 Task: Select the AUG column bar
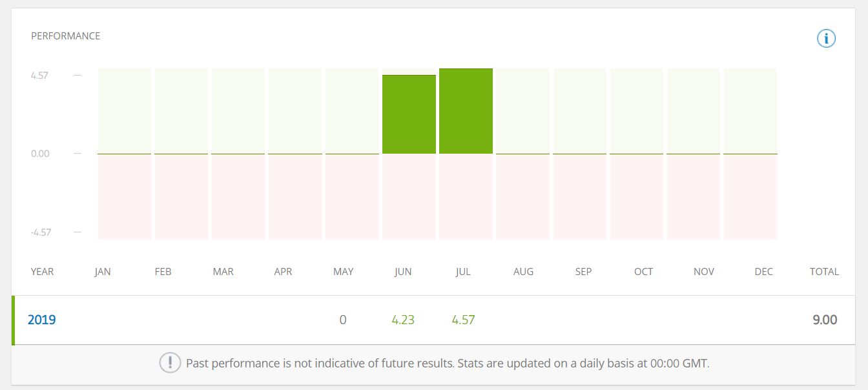point(522,154)
